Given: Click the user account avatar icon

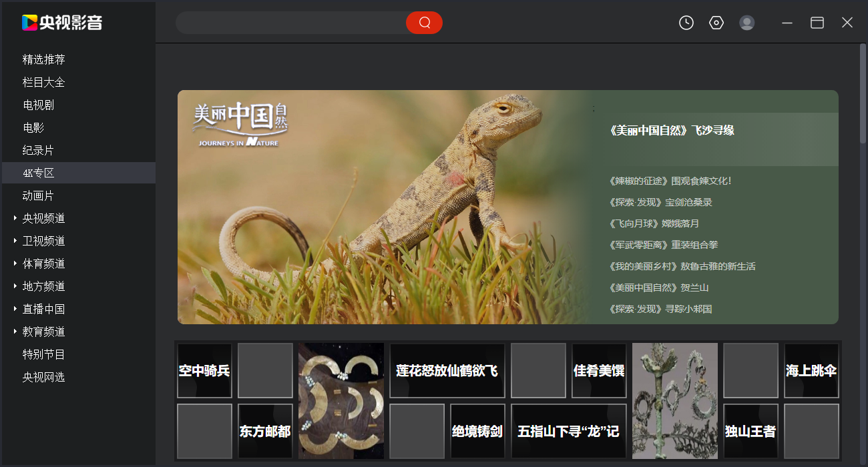Looking at the screenshot, I should (746, 23).
